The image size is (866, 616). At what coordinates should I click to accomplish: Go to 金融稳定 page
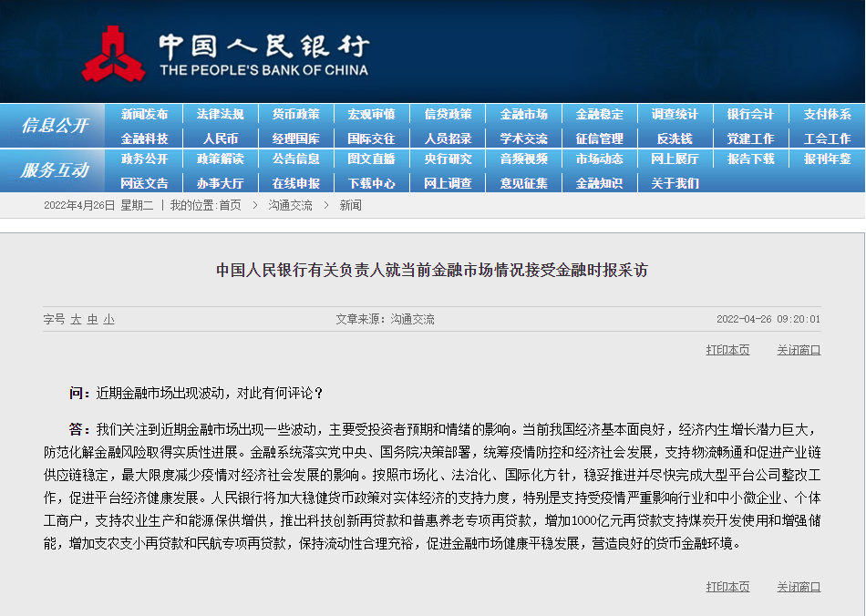coord(599,114)
